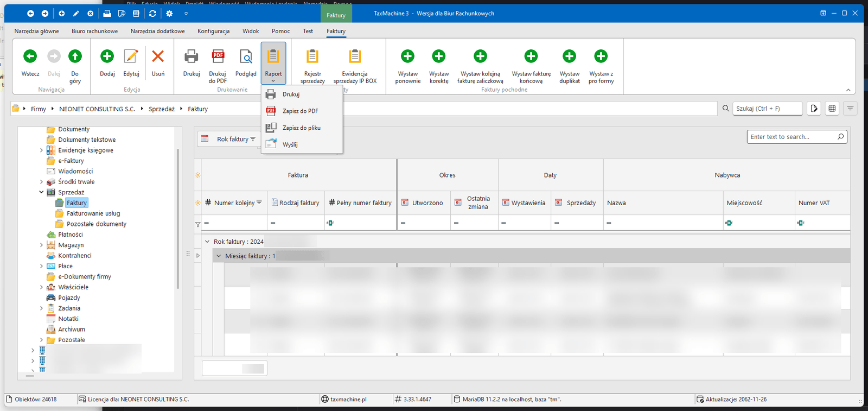The height and width of the screenshot is (411, 868).
Task: Collapse the Miesiąc faktury 1 group
Action: (219, 256)
